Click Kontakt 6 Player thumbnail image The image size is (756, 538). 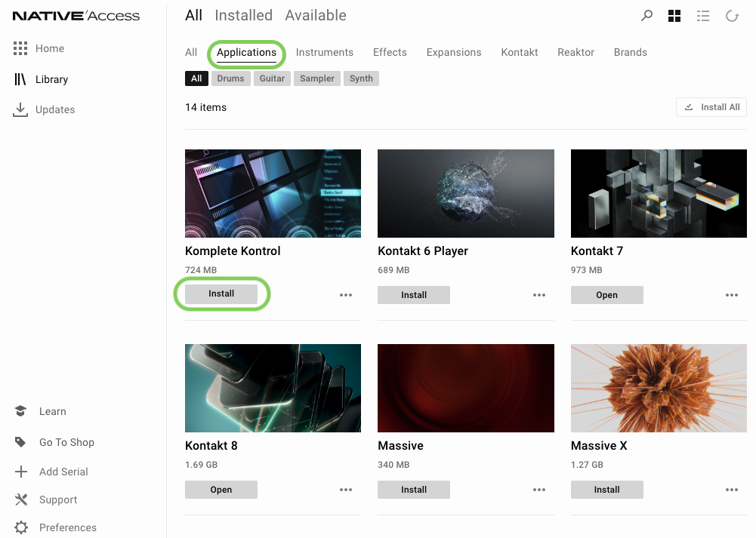[x=466, y=193]
